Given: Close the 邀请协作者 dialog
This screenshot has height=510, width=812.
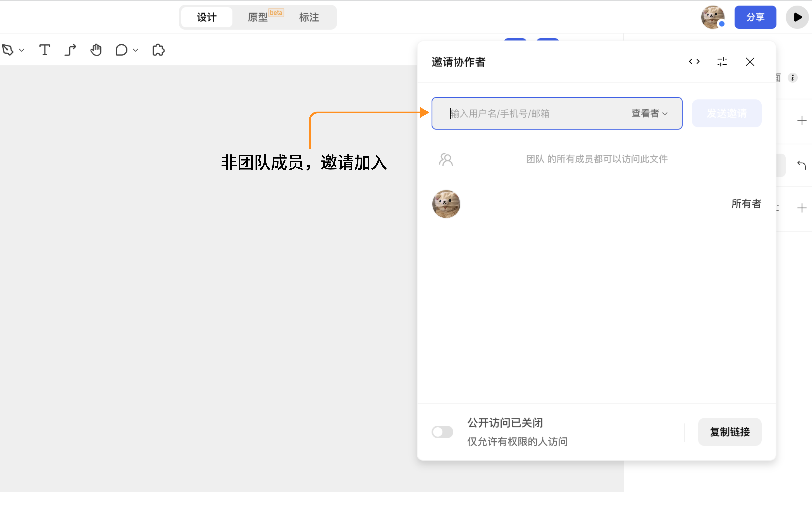Looking at the screenshot, I should click(x=750, y=62).
